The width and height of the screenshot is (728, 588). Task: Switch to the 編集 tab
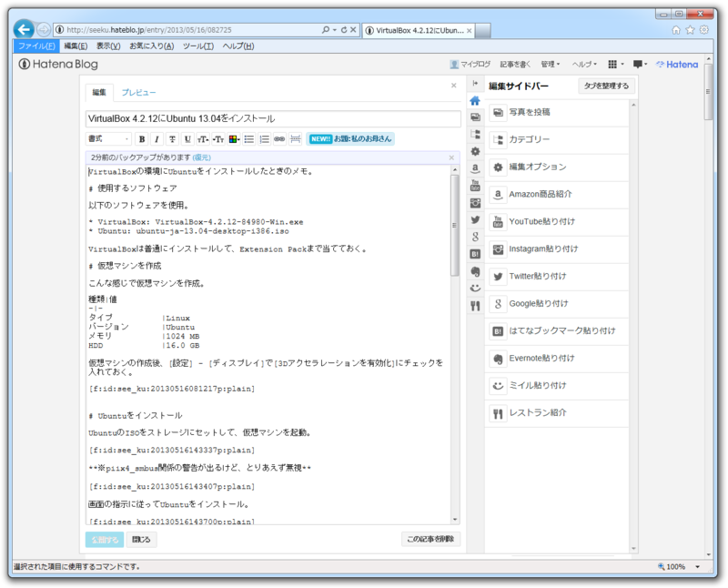pos(99,93)
